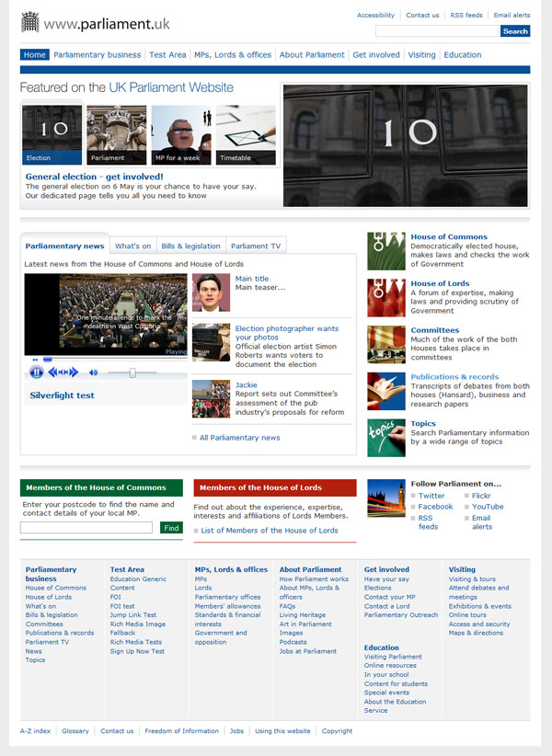Open Copyright footer link
Viewport: 552px width, 756px height.
click(337, 731)
